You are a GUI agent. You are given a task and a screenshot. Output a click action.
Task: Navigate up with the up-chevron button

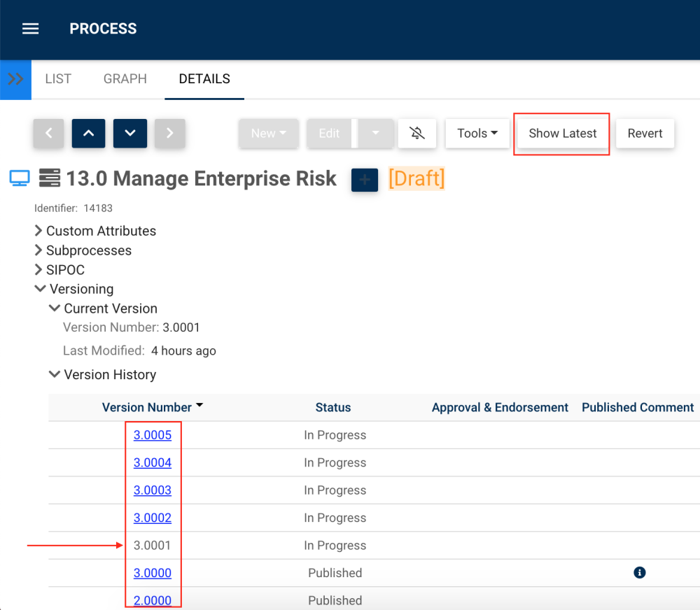[88, 133]
